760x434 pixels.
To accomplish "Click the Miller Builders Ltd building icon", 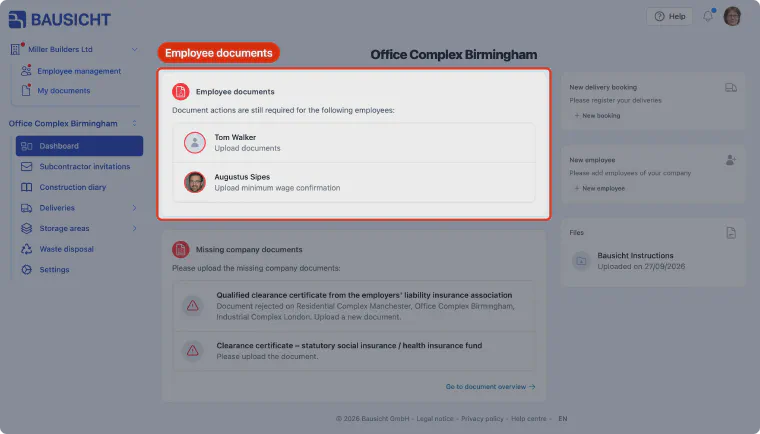I will (x=16, y=49).
